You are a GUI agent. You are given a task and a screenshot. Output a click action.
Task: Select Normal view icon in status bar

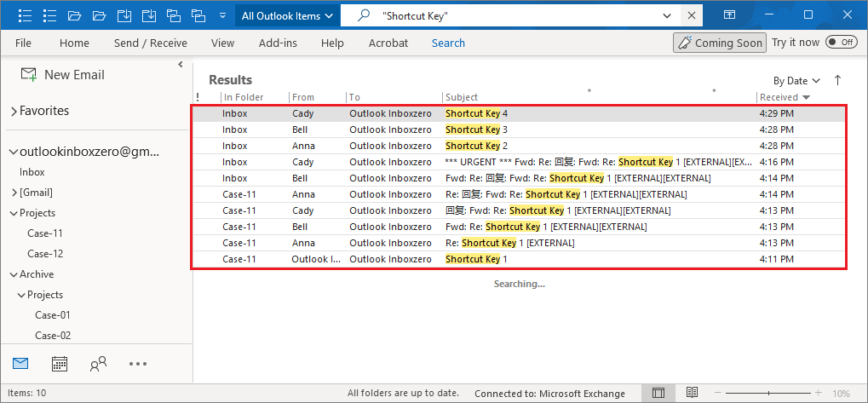click(658, 393)
